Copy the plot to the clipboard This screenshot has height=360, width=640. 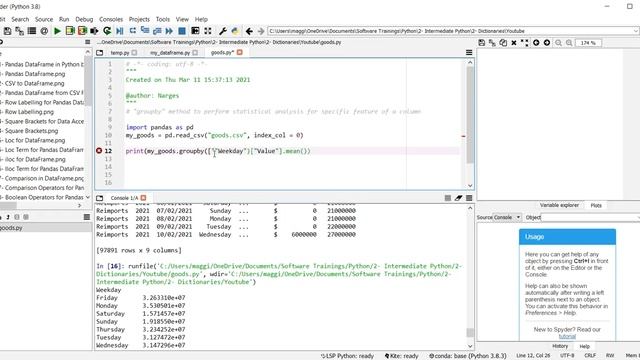coord(503,43)
